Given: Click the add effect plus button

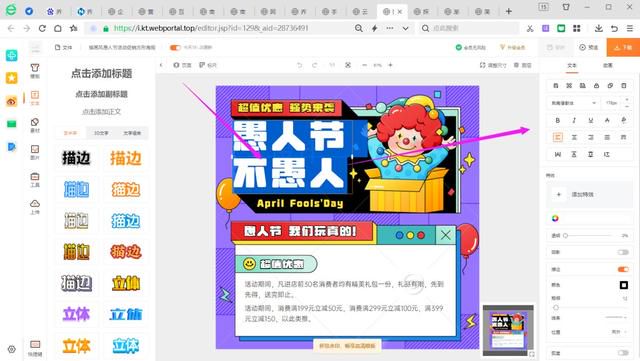Looking at the screenshot, I should pos(559,194).
